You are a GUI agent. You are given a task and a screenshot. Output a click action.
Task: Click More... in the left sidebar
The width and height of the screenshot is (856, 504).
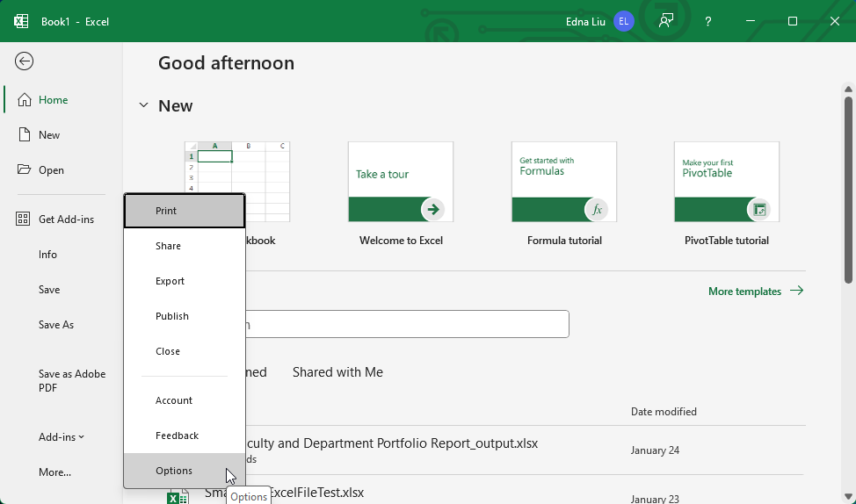pos(54,472)
